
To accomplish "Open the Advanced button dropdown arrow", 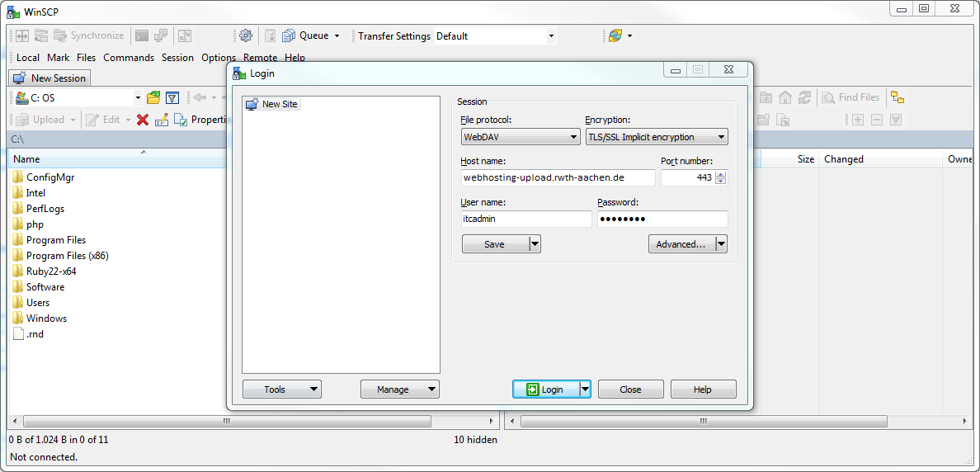I will click(721, 243).
